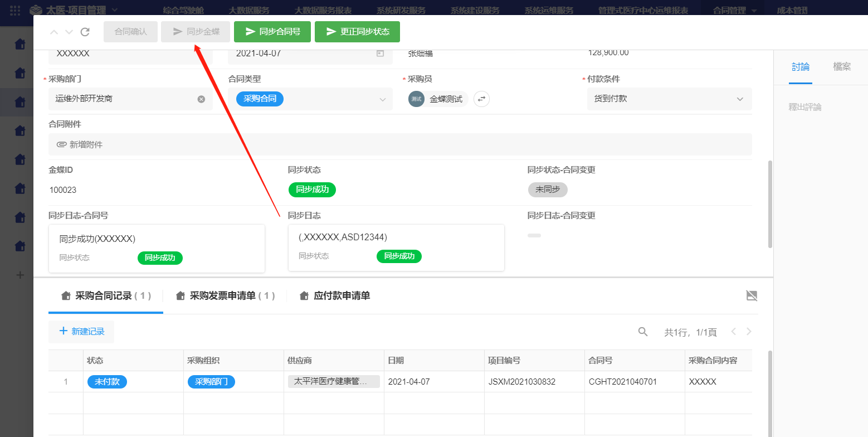Open the 同步成功(XXXXXX) log card

tap(157, 249)
